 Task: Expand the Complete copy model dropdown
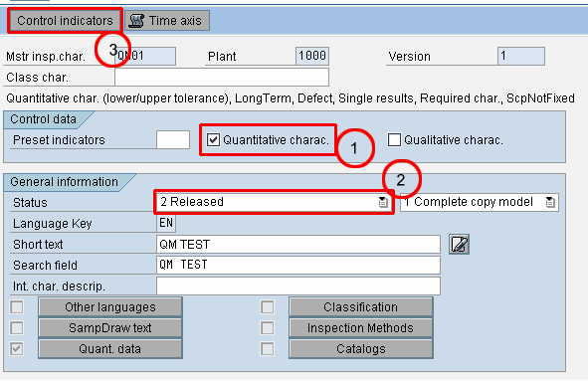[x=550, y=203]
